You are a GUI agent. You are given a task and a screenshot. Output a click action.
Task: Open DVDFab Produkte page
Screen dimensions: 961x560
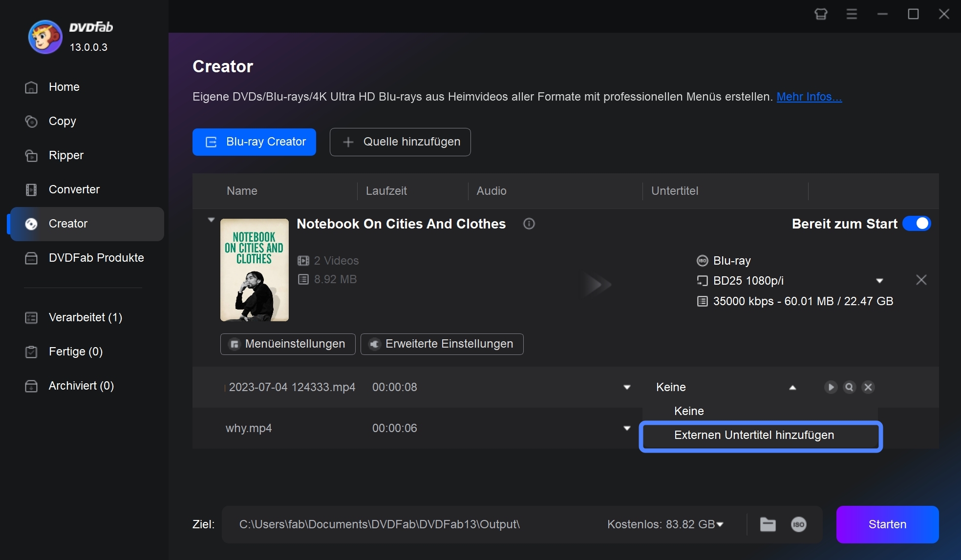(87, 258)
